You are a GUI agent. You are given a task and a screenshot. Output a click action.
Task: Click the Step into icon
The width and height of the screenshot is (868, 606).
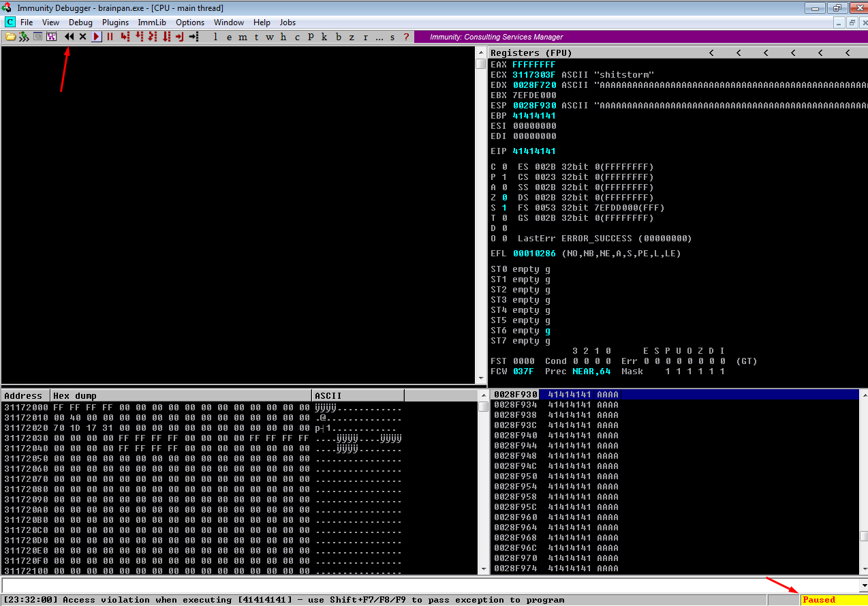[125, 37]
